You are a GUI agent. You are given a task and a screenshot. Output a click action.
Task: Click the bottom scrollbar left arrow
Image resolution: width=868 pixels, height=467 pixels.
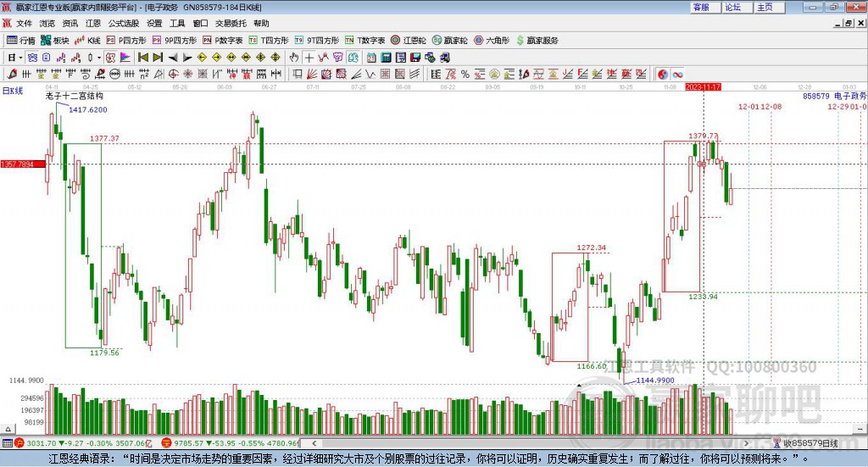(314, 443)
